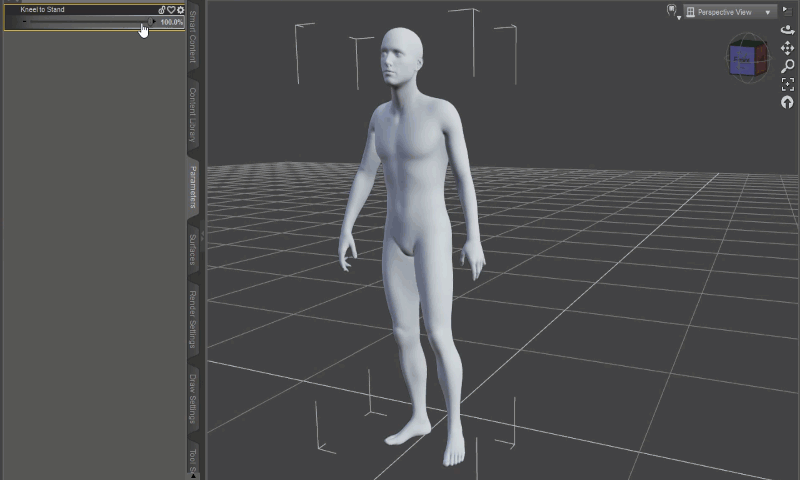Screen dimensions: 800x480
Task: Open the Draw Settings side tab
Action: coord(193,399)
